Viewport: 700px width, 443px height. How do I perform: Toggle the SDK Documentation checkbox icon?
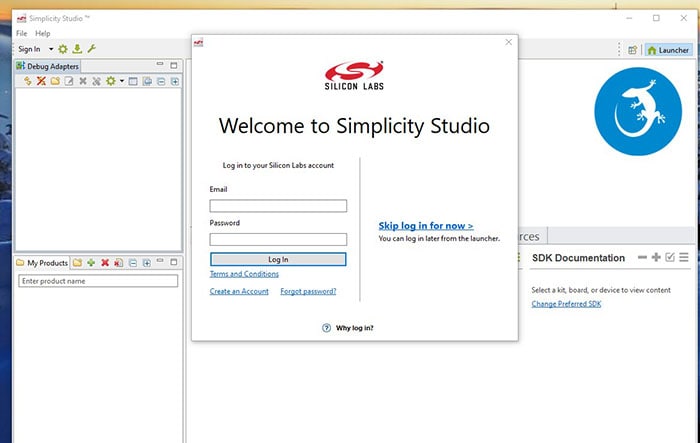[670, 258]
